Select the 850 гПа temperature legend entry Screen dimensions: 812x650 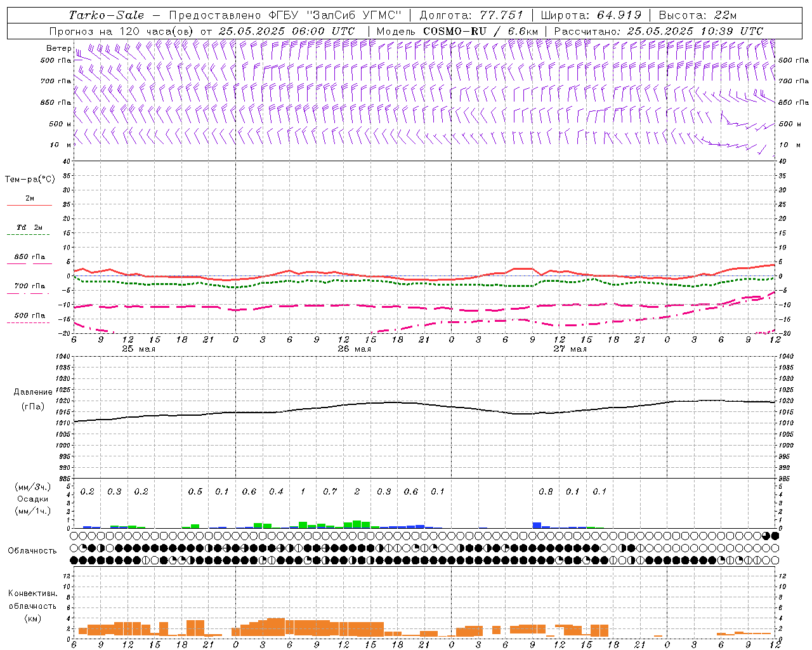(x=29, y=258)
